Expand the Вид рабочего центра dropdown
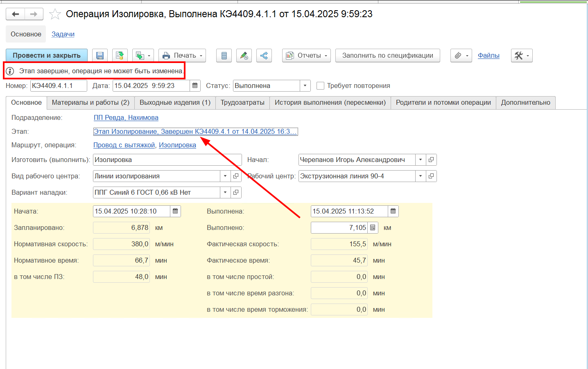This screenshot has width=588, height=369. coord(225,176)
